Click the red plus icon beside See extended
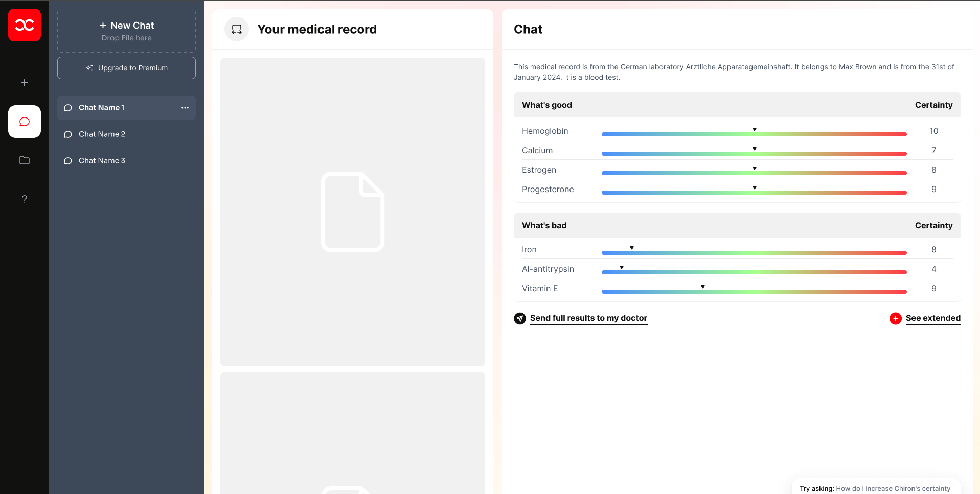980x494 pixels. point(896,318)
